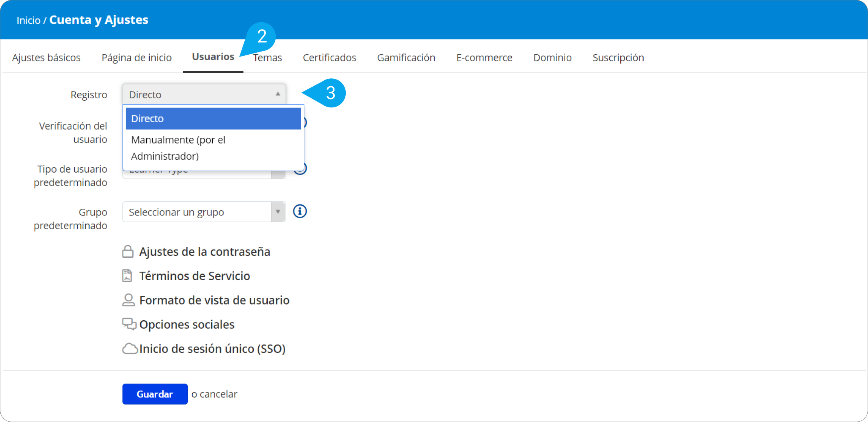Choose Manualmente (por el Administrador) option

[x=213, y=148]
